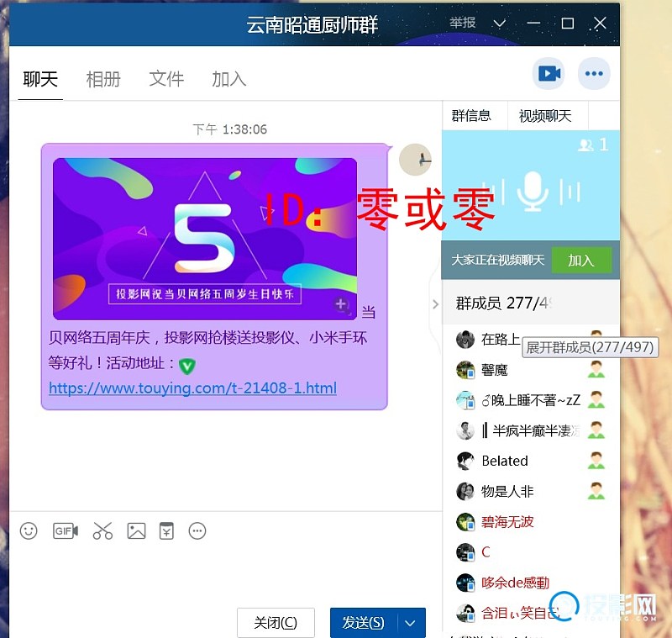Open the 加入 tab

(228, 79)
